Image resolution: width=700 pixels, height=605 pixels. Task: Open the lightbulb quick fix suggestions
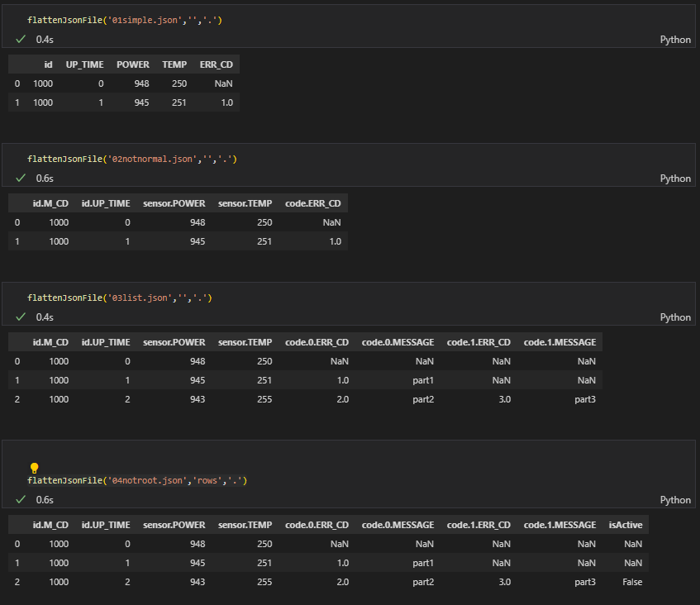tap(34, 468)
